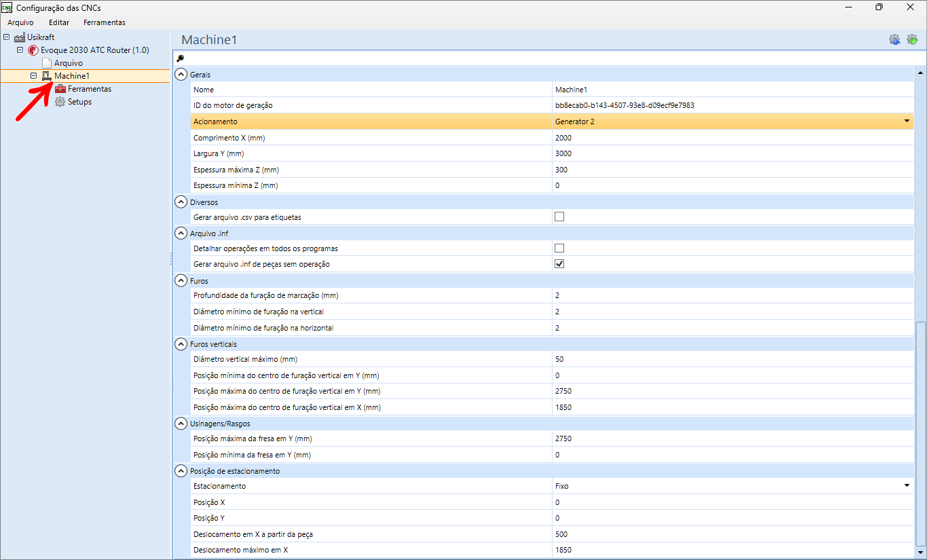Screen dimensions: 928x560
Task: Click the Arquivo document icon in tree
Action: point(47,63)
